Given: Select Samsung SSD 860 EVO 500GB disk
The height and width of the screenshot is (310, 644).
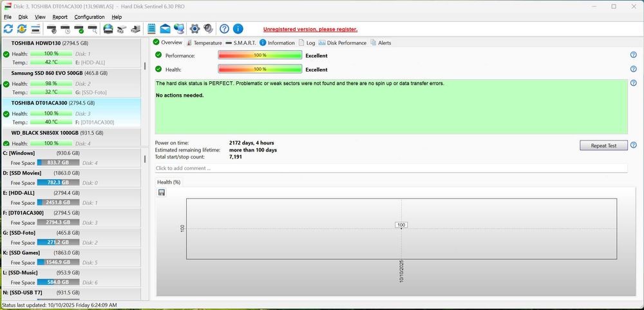Looking at the screenshot, I should (x=71, y=83).
